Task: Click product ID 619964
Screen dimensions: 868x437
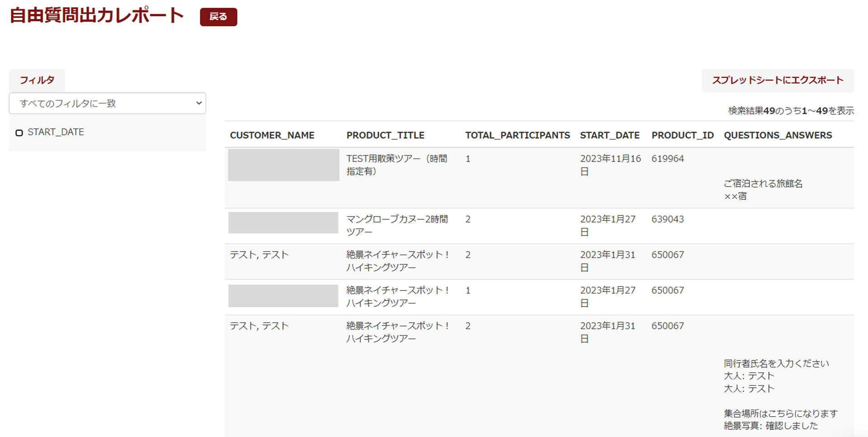Action: [x=667, y=159]
